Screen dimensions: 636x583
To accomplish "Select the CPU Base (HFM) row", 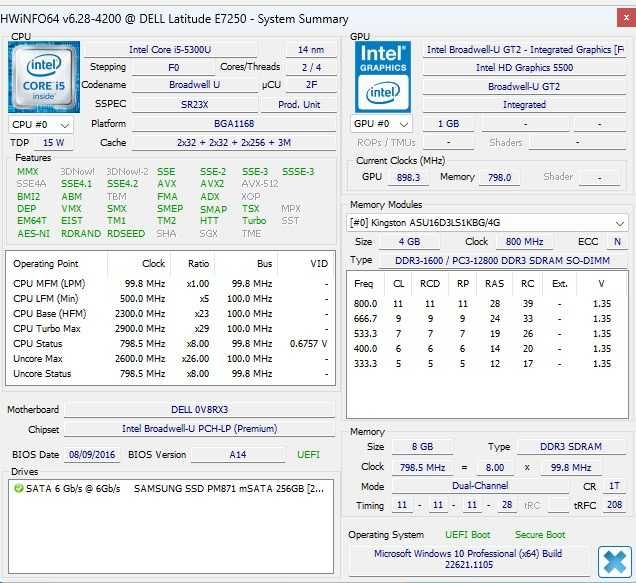I will [x=170, y=314].
